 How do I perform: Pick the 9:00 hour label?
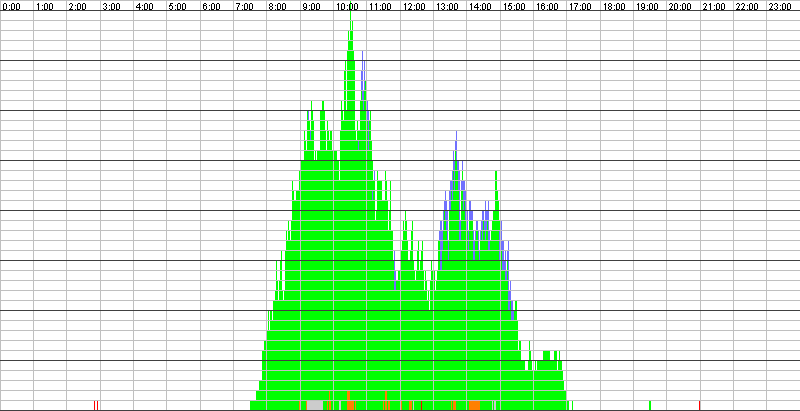pyautogui.click(x=312, y=7)
